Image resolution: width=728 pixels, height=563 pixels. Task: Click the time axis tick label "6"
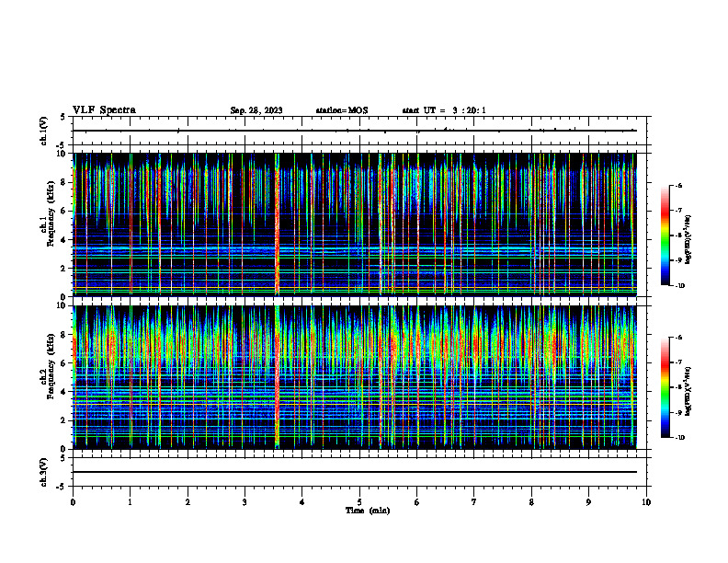[416, 502]
